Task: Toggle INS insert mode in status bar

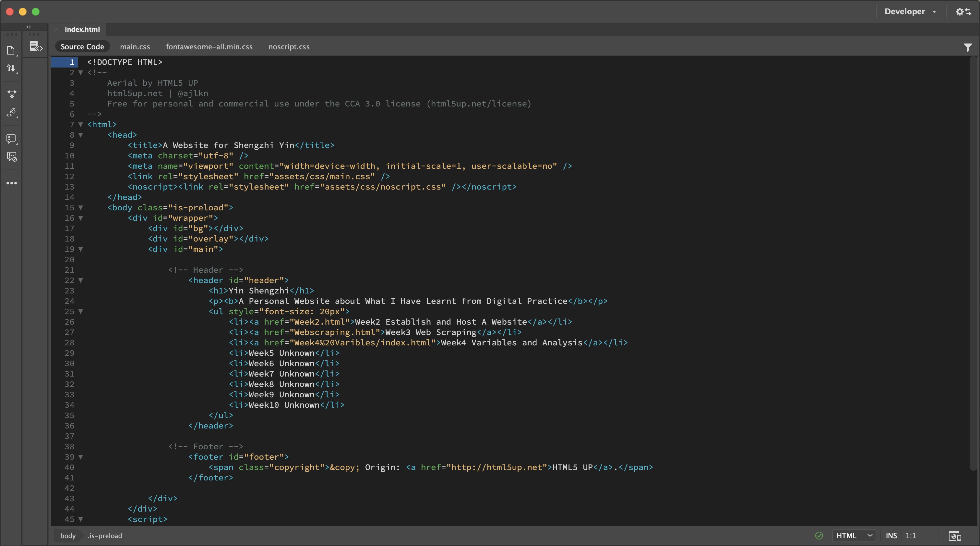Action: coord(891,535)
